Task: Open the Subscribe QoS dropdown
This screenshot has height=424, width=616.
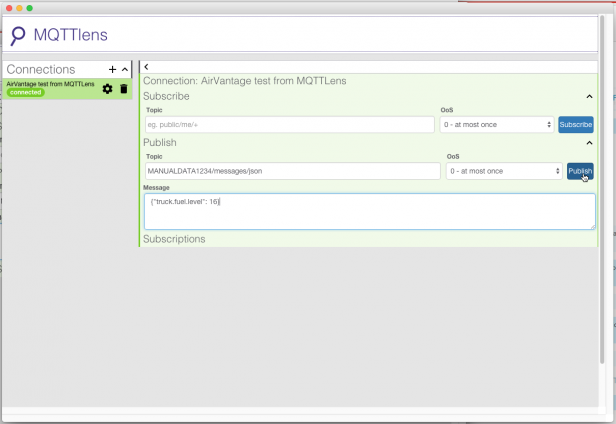Action: (496, 125)
